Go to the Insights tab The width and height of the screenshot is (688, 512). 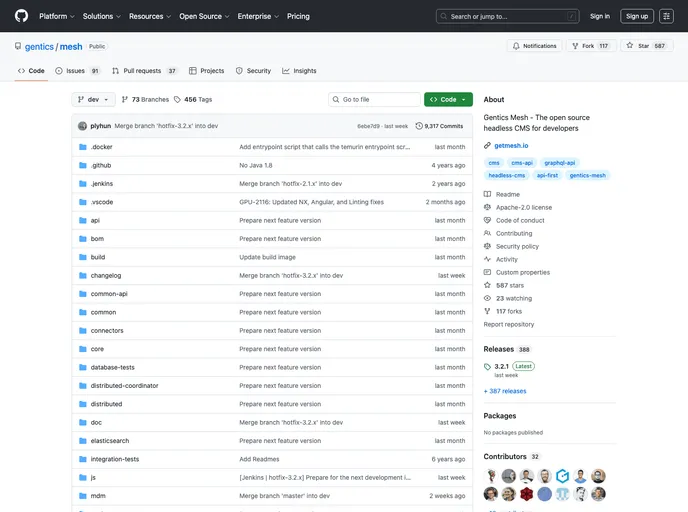(299, 71)
